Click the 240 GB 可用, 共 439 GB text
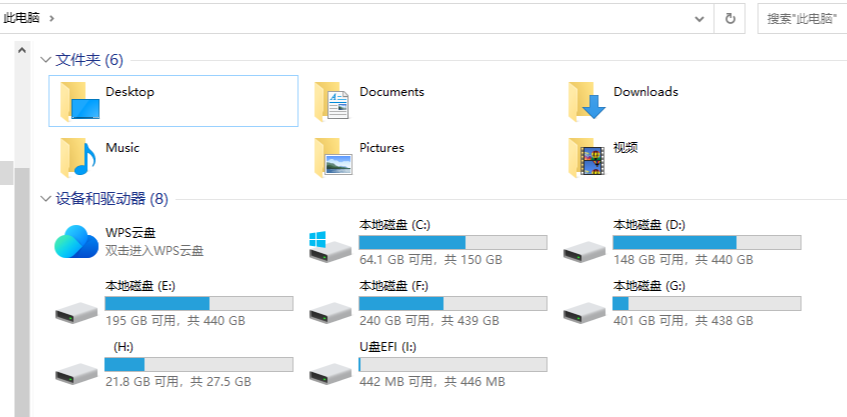The width and height of the screenshot is (847, 417). [x=429, y=321]
